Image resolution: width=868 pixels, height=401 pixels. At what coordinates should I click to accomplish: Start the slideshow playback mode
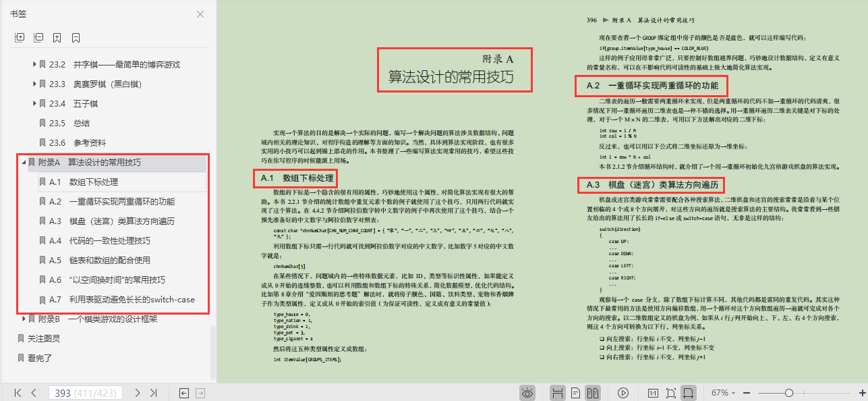[x=623, y=392]
